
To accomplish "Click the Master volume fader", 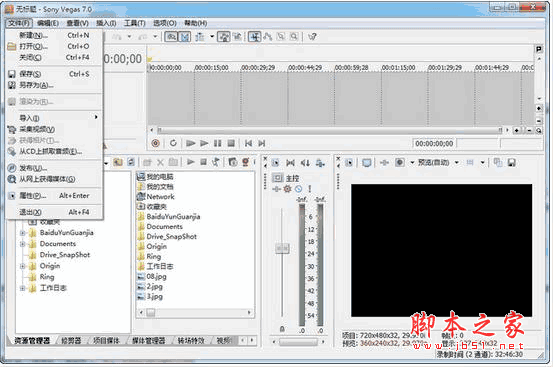I will (x=282, y=249).
